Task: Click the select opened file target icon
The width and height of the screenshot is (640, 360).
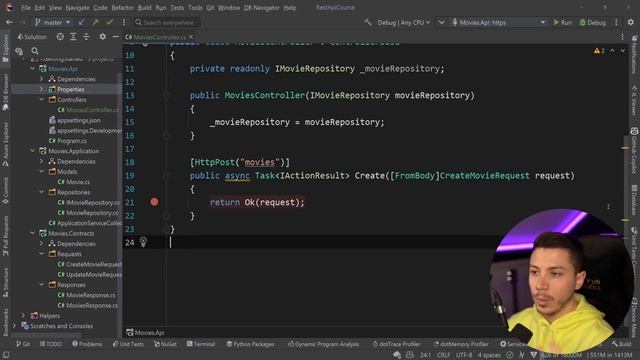Action: pos(60,37)
